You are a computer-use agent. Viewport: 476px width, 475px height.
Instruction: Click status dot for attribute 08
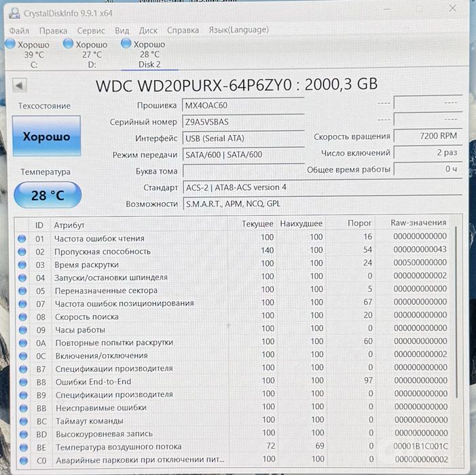tap(23, 317)
